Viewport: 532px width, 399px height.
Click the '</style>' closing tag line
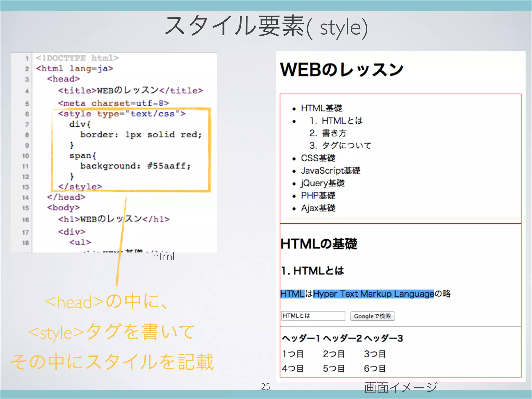[x=80, y=187]
